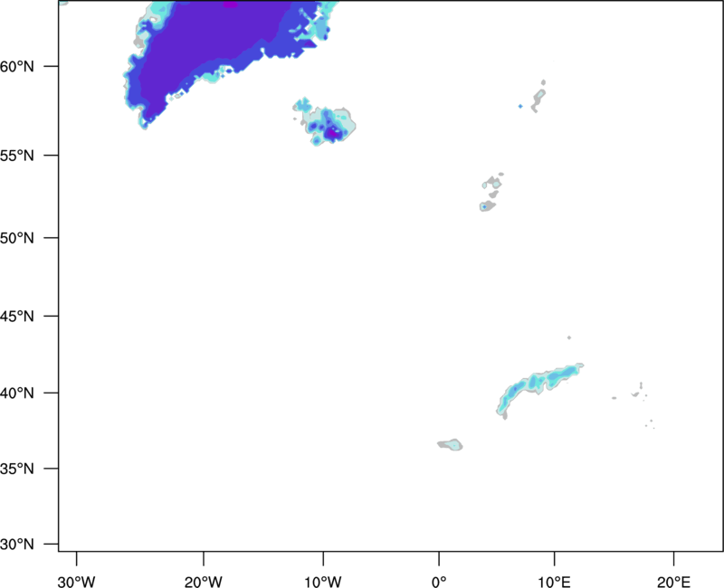Screen dimensions: 724x588
Task: Click the 60°N latitude label
Action: click(x=17, y=67)
